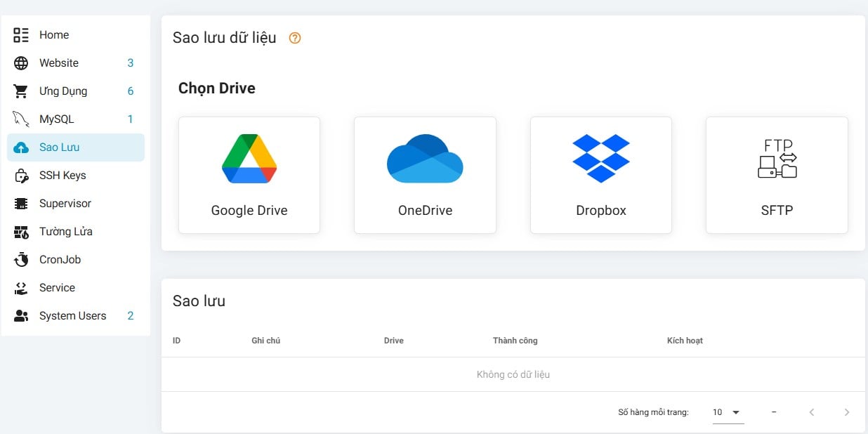Choose the Dropbox card label
The height and width of the screenshot is (434, 868).
coord(601,211)
